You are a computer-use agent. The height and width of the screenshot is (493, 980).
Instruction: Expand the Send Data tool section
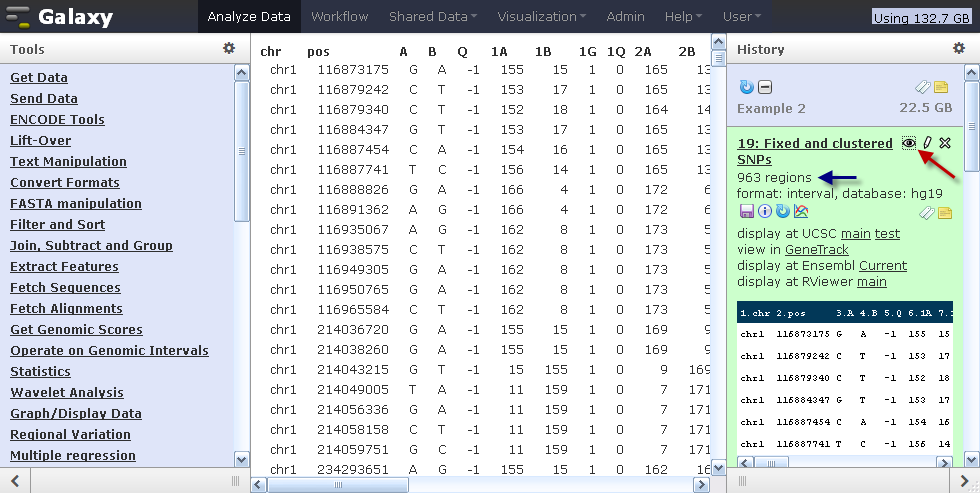(44, 98)
